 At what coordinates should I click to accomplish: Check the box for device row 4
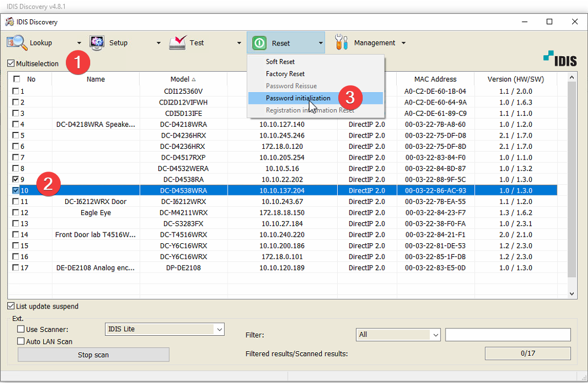tap(15, 124)
